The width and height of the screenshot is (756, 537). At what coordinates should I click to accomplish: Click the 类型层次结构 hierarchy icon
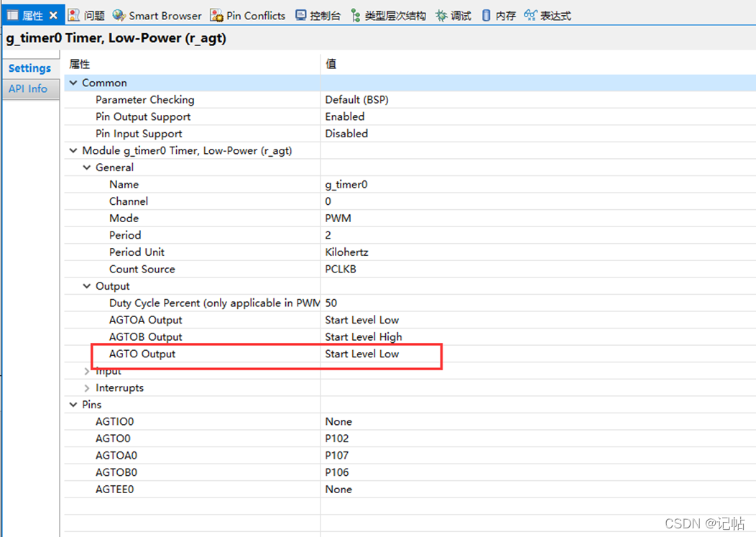pos(355,15)
